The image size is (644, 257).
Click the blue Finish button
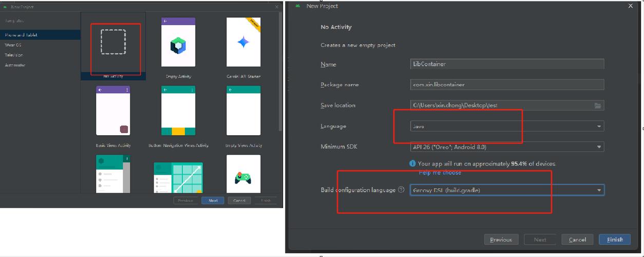point(615,240)
